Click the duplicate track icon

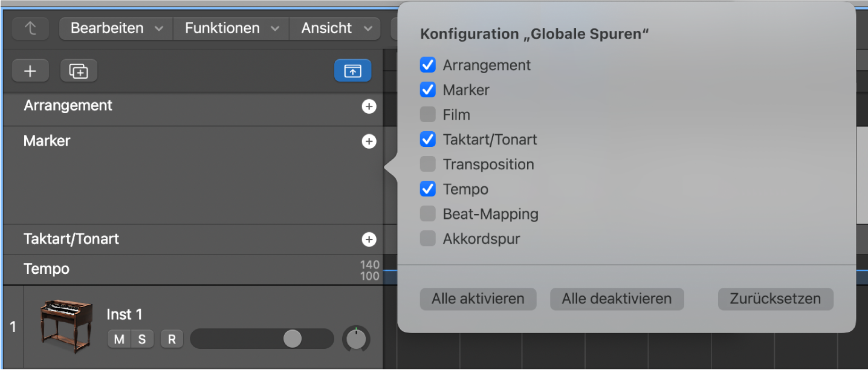coord(79,71)
